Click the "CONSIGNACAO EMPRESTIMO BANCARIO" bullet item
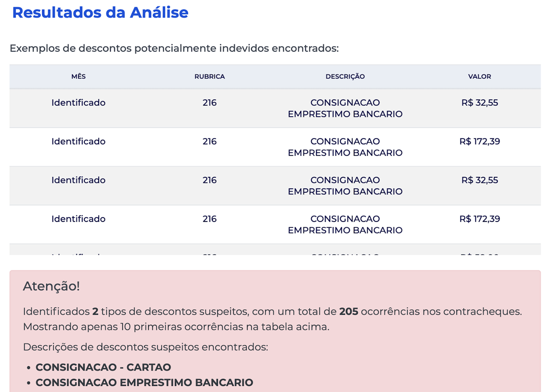Viewport: 551px width, 392px height. pos(144,383)
